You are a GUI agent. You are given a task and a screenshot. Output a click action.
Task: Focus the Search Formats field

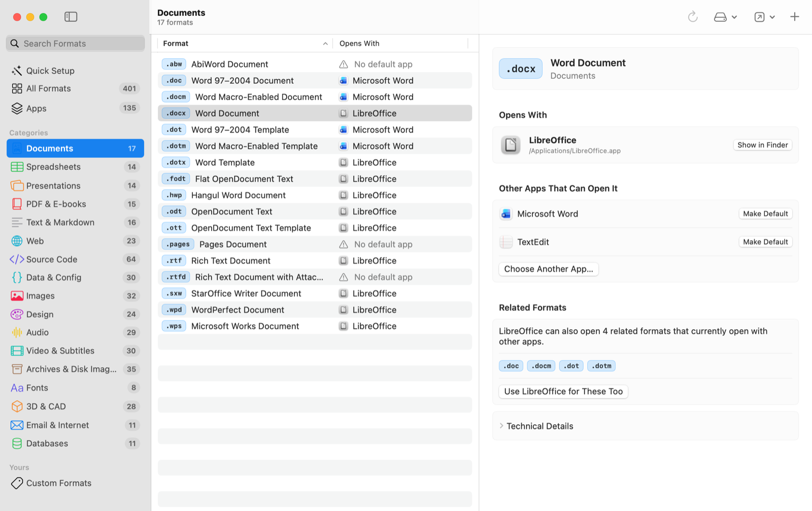pos(75,43)
